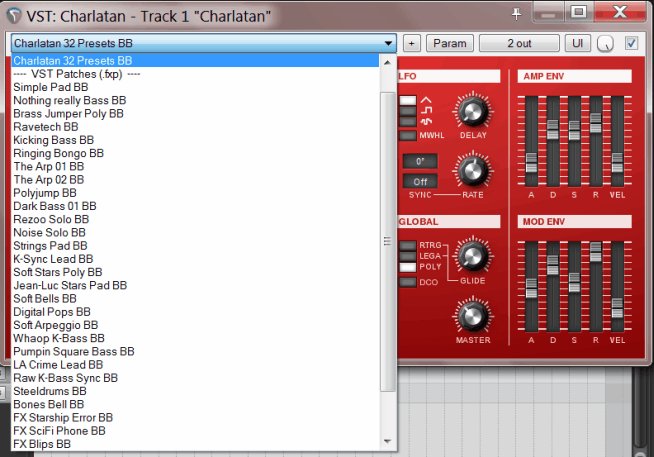Click the LFO phase 0° display
Image resolution: width=654 pixels, height=457 pixels.
(x=420, y=161)
